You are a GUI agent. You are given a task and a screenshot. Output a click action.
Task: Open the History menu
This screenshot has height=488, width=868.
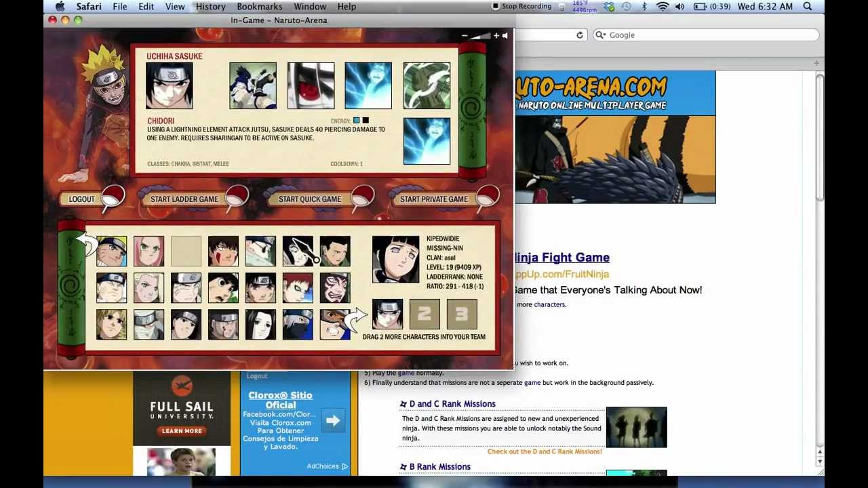pos(211,7)
